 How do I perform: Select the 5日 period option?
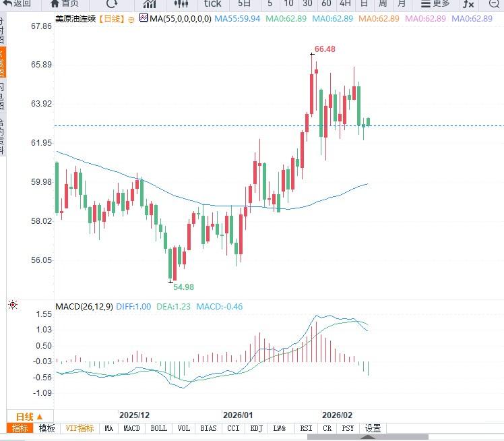tap(245, 3)
